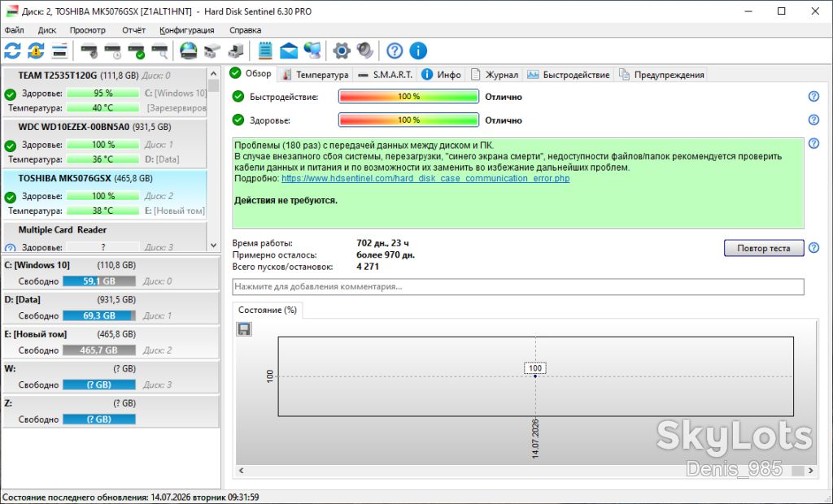Select the D: [Data] volume
This screenshot has height=504, width=833.
(111, 307)
